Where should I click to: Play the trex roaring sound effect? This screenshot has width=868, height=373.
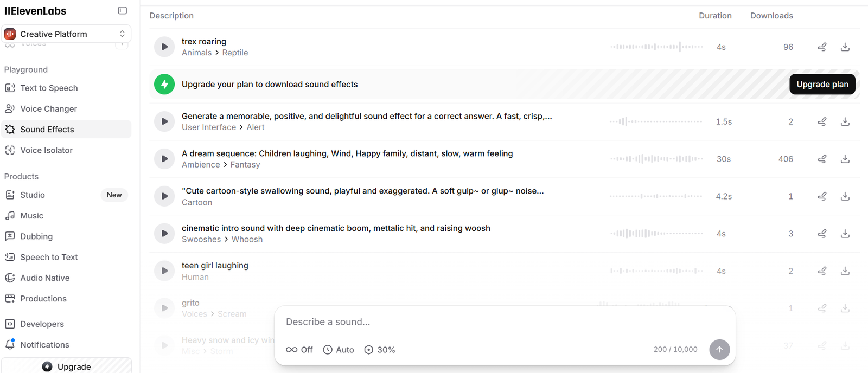click(x=164, y=47)
